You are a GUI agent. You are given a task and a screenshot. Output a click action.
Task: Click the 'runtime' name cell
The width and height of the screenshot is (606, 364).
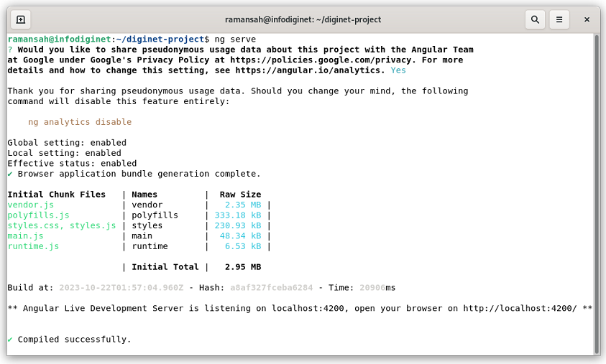coord(150,246)
